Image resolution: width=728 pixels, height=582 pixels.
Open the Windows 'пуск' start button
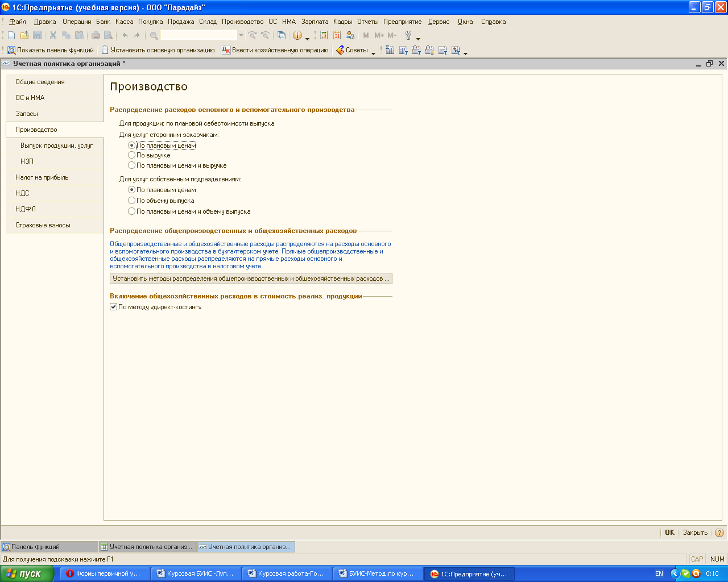click(x=27, y=573)
